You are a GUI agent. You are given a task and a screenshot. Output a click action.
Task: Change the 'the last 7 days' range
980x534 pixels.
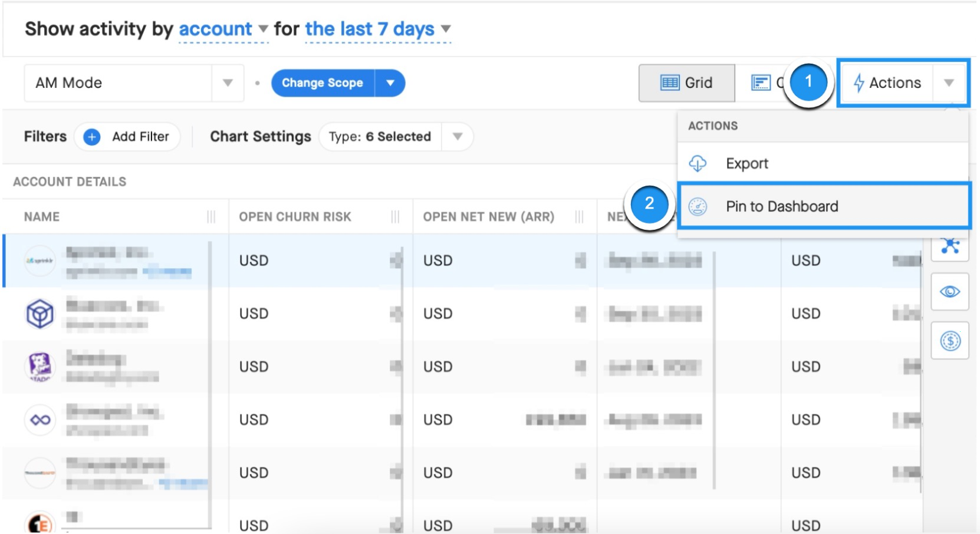click(377, 29)
